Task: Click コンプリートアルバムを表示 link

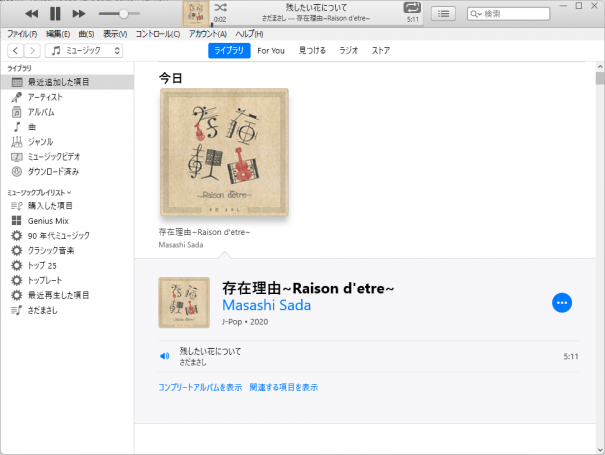Action: (x=200, y=387)
